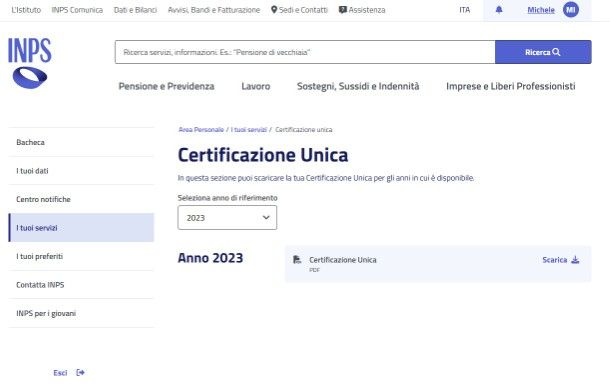Screen dimensions: 610x392
Task: Switch language via ITA selector
Action: 465,10
